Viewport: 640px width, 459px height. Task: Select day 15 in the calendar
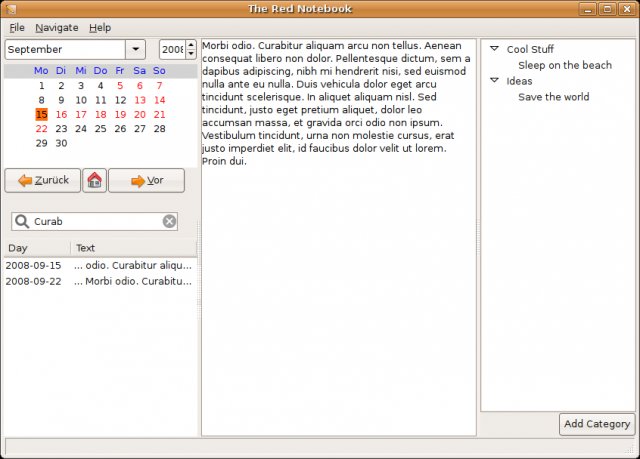[x=42, y=114]
